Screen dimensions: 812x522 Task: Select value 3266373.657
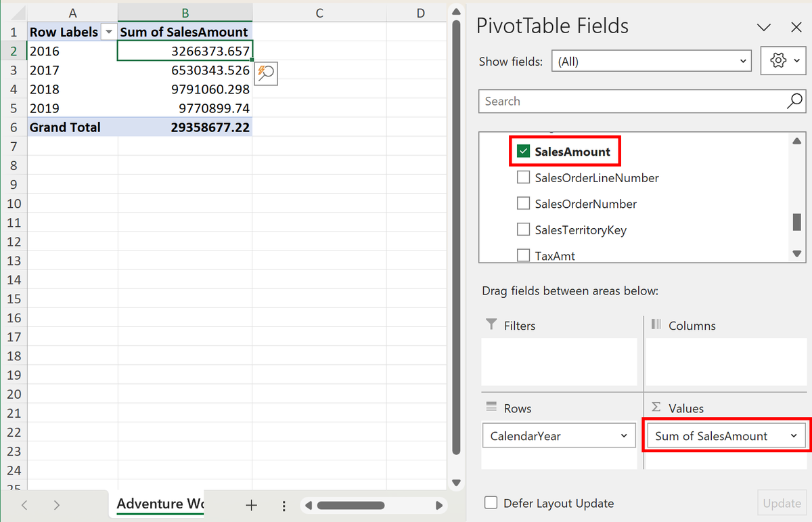[x=185, y=51]
